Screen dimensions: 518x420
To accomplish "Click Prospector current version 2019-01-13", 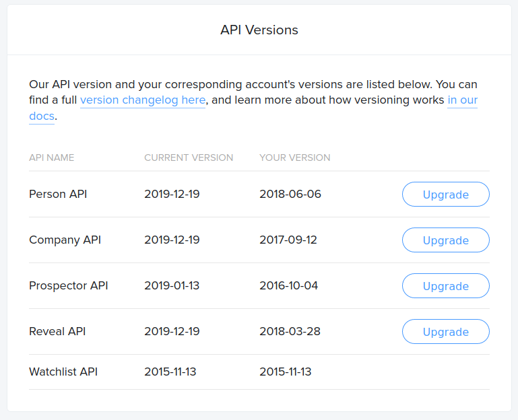I will (172, 286).
